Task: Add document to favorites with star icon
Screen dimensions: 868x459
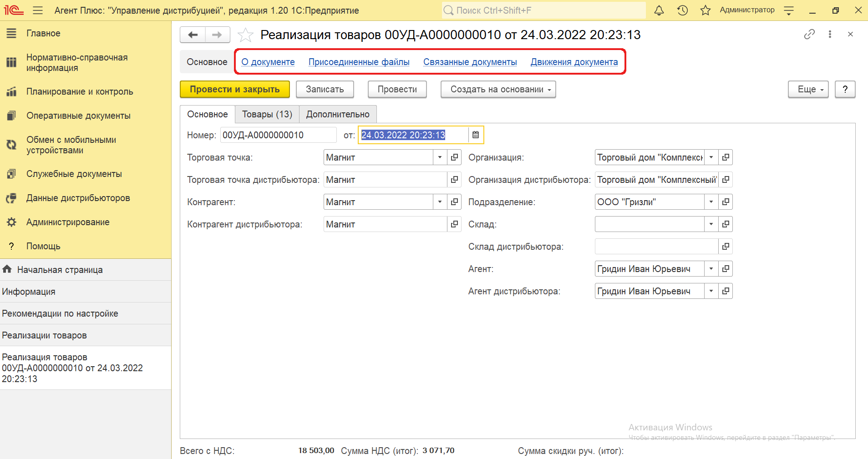Action: click(x=245, y=35)
